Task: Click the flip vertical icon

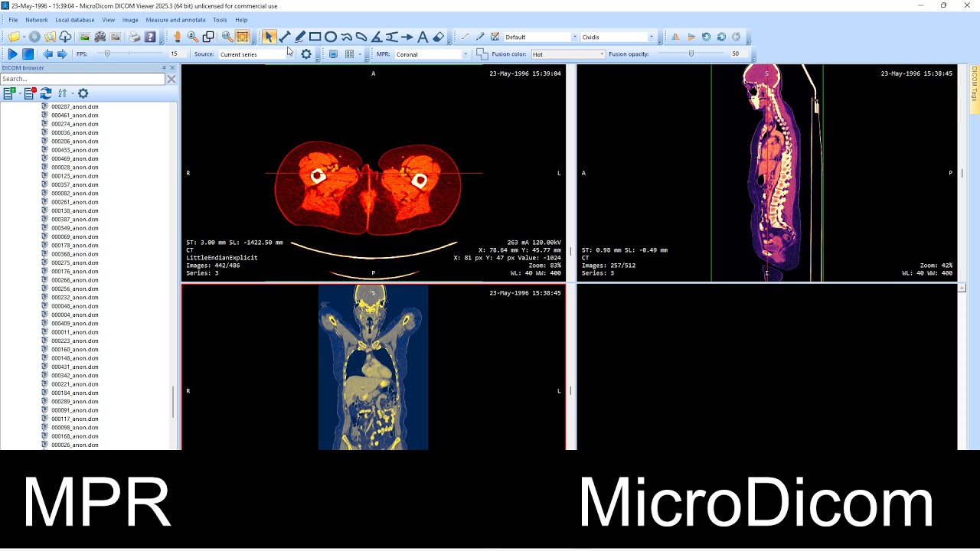Action: tap(691, 37)
